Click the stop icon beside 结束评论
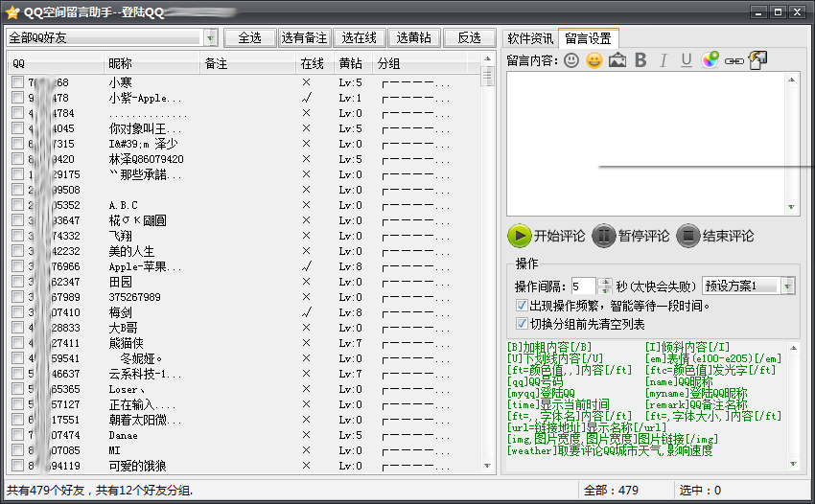The width and height of the screenshot is (815, 504). point(687,236)
